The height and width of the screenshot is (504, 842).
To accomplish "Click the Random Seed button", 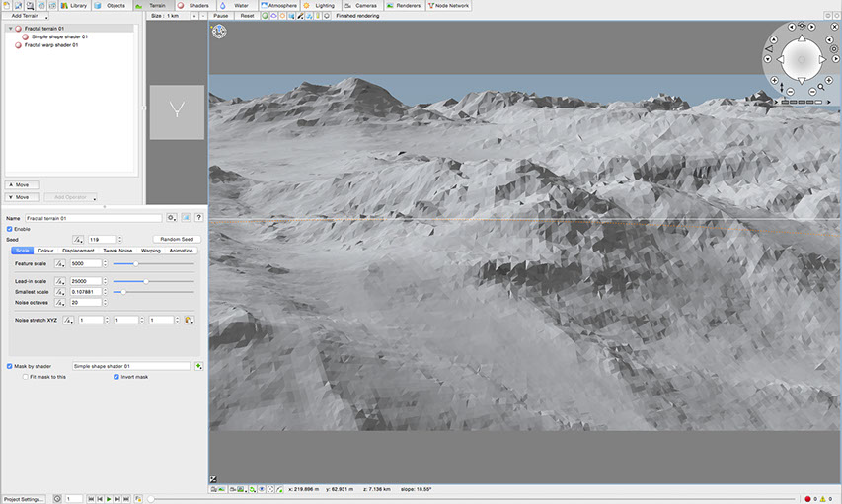I will point(177,239).
